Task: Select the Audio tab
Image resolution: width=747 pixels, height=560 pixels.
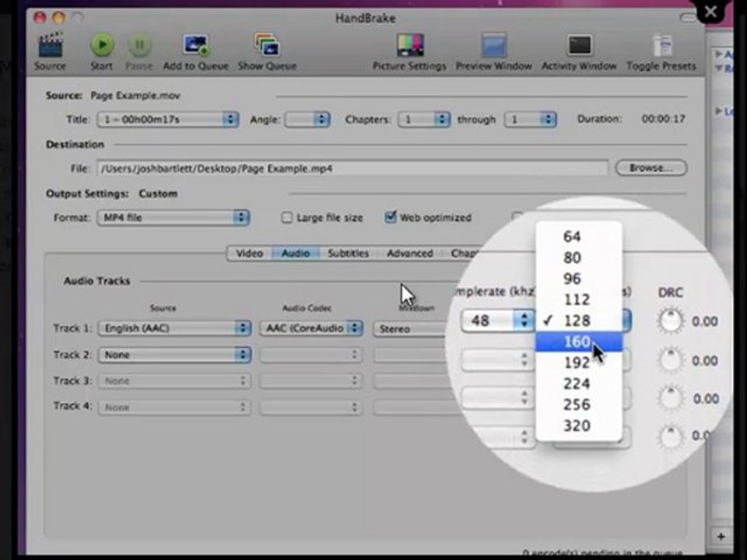Action: (296, 254)
